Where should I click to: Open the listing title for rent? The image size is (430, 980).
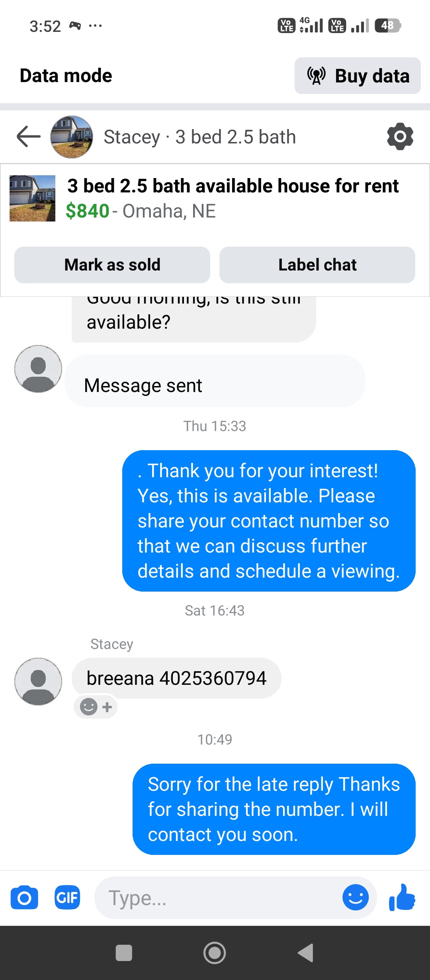point(233,186)
